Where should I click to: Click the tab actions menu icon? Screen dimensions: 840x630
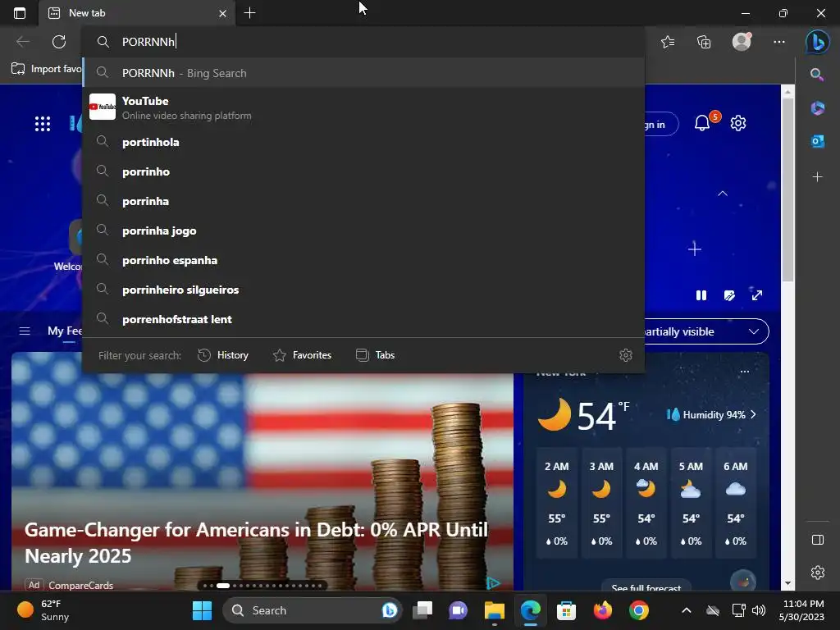20,13
